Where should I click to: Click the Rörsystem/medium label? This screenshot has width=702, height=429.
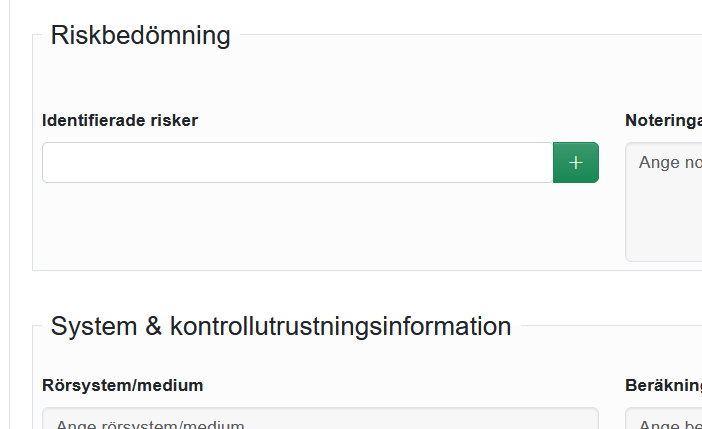[x=123, y=384]
